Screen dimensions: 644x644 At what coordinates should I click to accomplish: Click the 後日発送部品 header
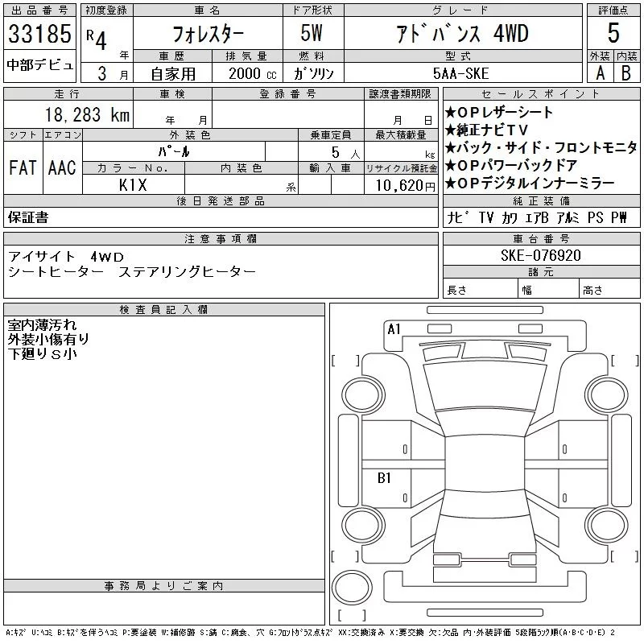[221, 200]
